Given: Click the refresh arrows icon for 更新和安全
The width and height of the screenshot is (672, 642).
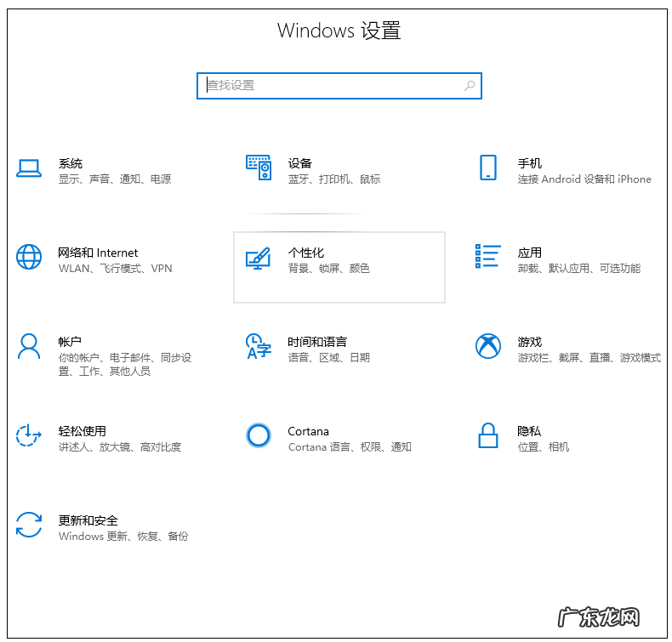Looking at the screenshot, I should click(x=29, y=524).
